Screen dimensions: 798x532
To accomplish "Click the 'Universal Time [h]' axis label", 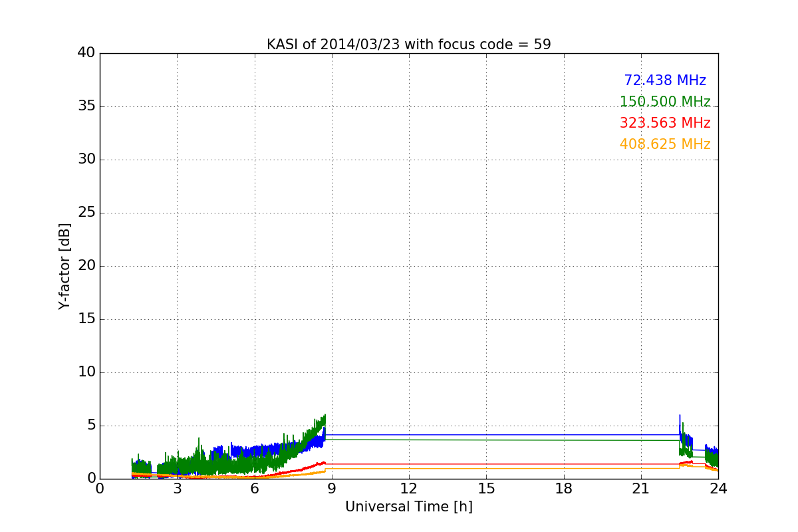I will coord(409,507).
